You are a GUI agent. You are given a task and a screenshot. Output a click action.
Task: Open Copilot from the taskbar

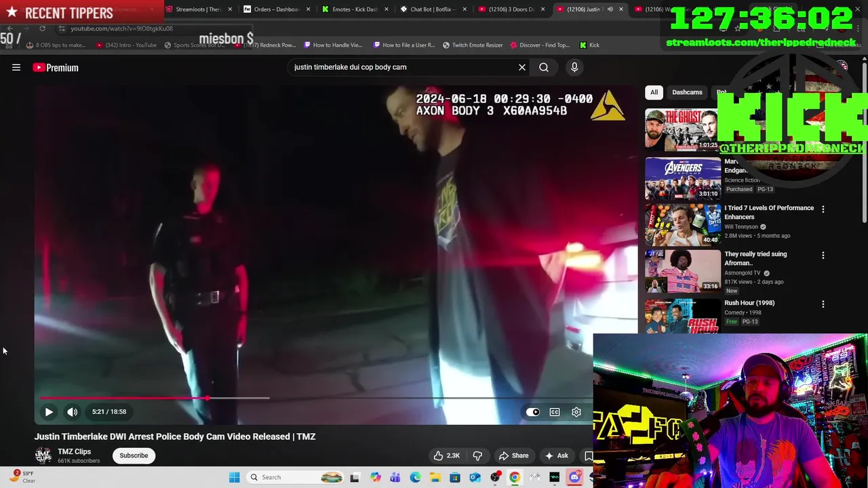pyautogui.click(x=375, y=477)
